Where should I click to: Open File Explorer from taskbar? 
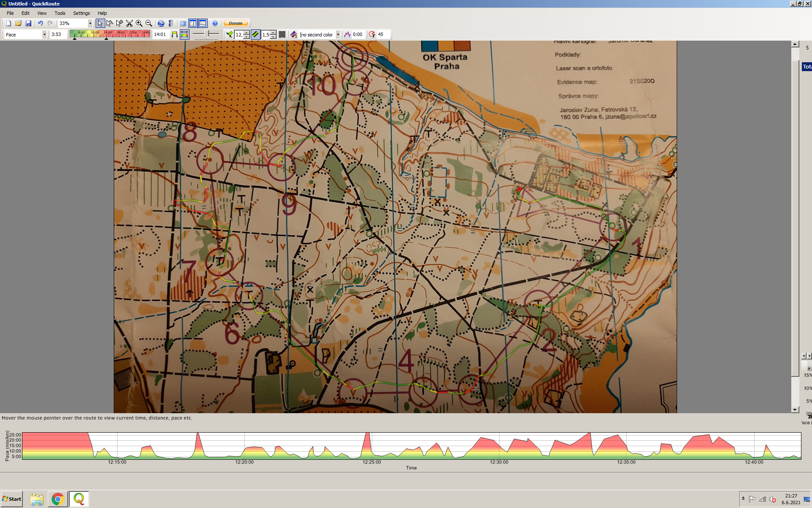click(x=37, y=499)
